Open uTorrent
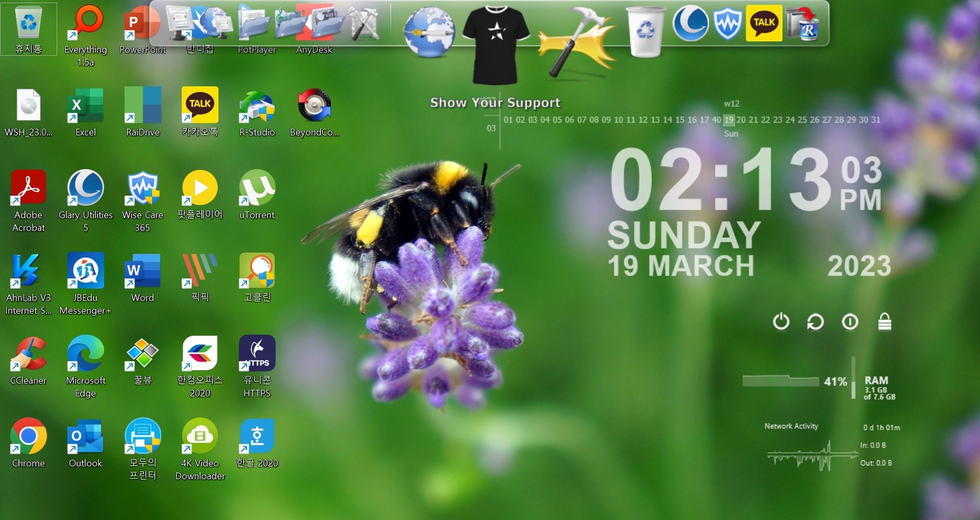The height and width of the screenshot is (520, 980). (x=257, y=195)
